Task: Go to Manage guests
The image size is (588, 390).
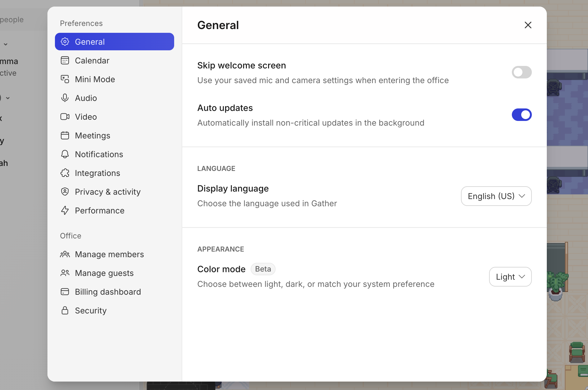Action: click(104, 273)
